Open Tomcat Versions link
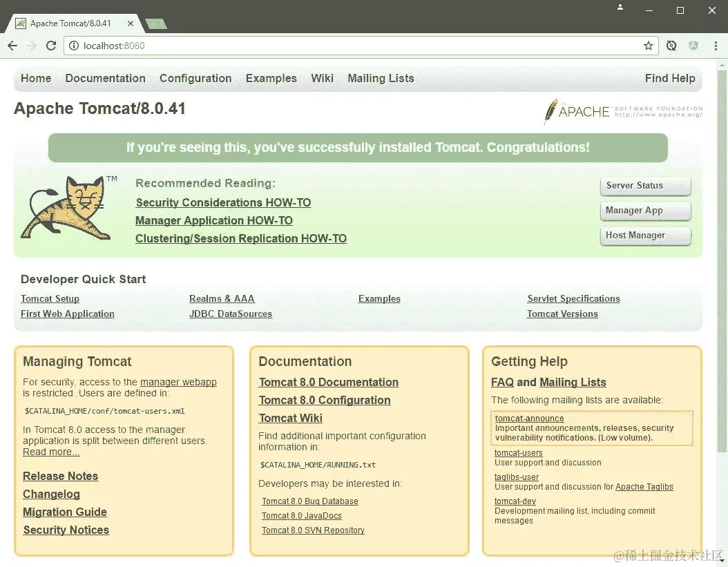 pos(562,314)
